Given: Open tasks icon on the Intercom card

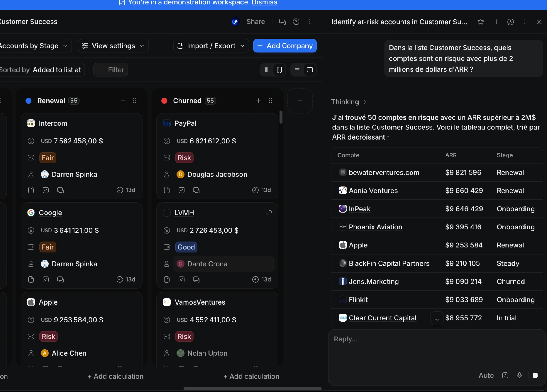Looking at the screenshot, I should pyautogui.click(x=46, y=190).
